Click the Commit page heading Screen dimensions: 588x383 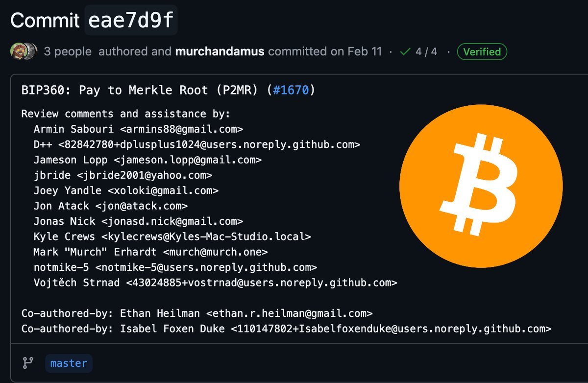point(45,21)
